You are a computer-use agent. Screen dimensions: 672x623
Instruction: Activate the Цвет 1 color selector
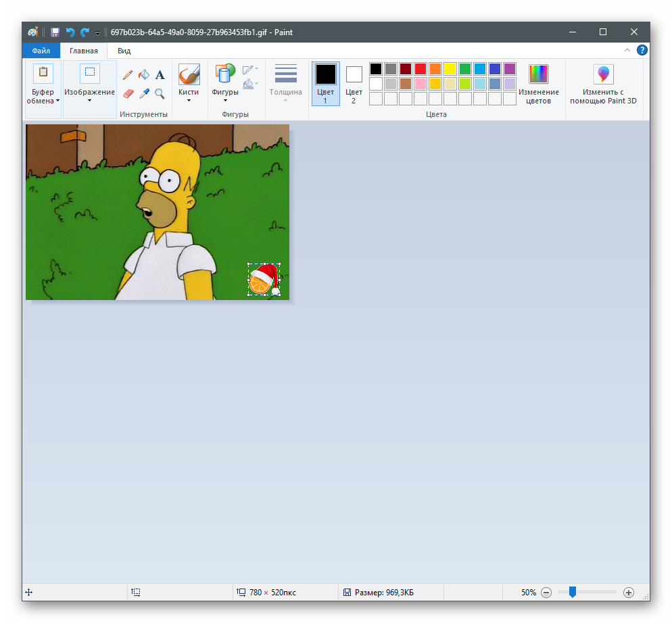(326, 83)
